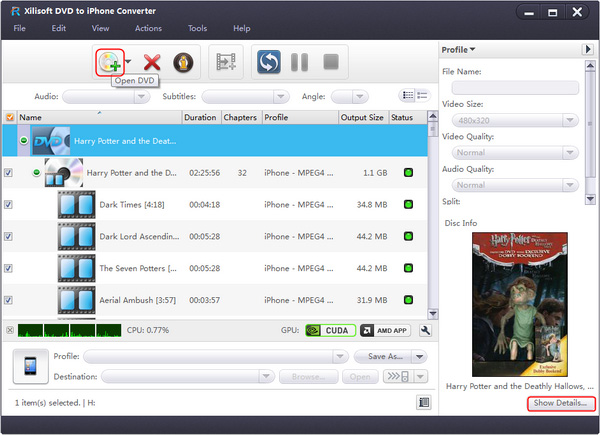
Task: Uncheck the Dark Times checkbox
Action: click(8, 204)
